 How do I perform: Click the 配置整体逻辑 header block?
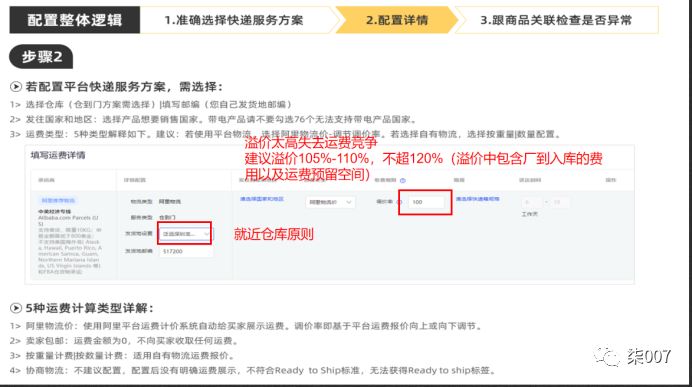click(x=75, y=20)
